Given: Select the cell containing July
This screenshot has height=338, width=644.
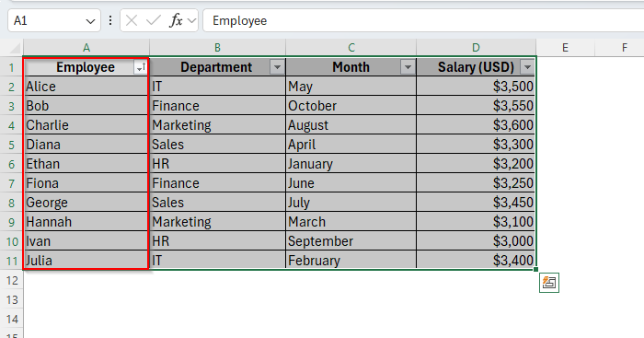Looking at the screenshot, I should 351,203.
